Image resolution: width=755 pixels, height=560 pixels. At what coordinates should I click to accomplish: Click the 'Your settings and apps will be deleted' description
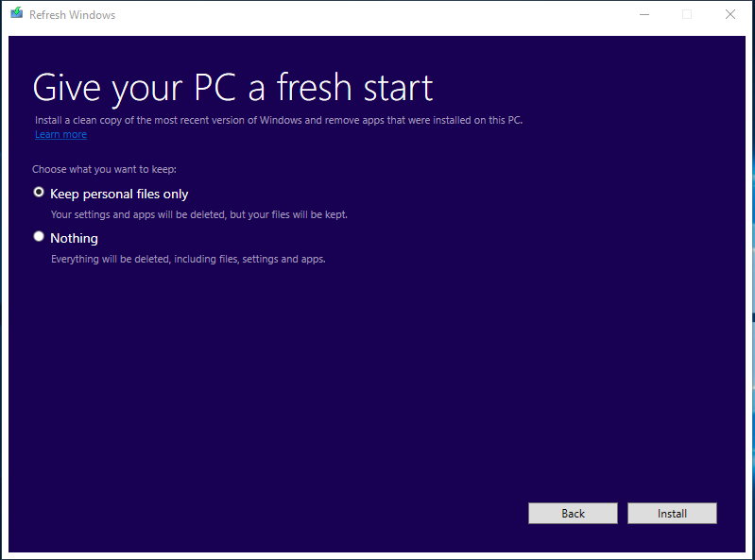click(x=198, y=214)
